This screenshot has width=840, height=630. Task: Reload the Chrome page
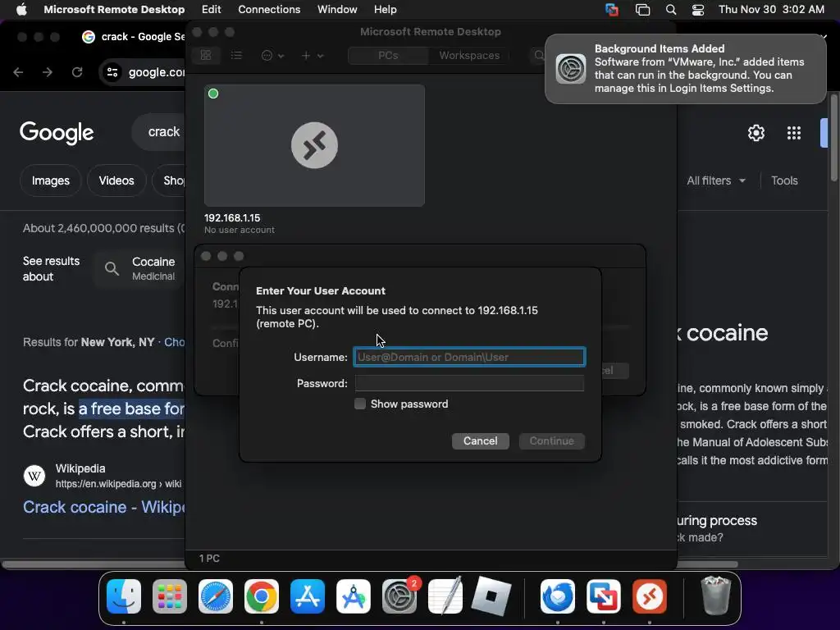[77, 72]
